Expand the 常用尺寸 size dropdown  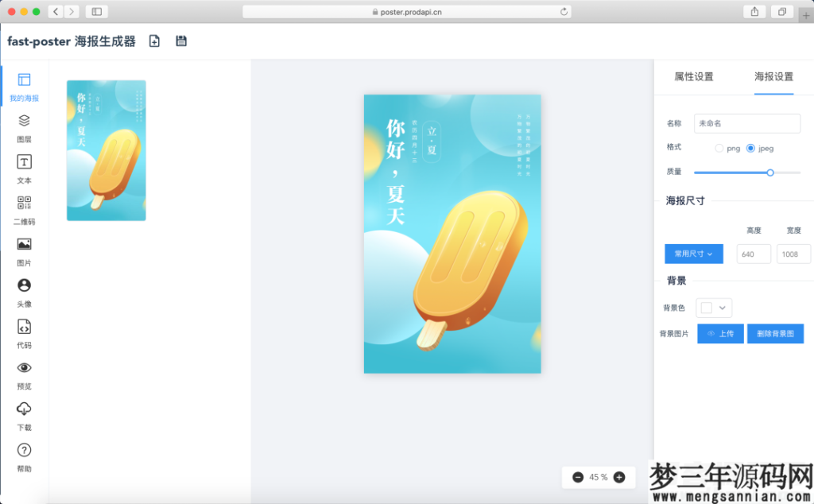(x=693, y=254)
